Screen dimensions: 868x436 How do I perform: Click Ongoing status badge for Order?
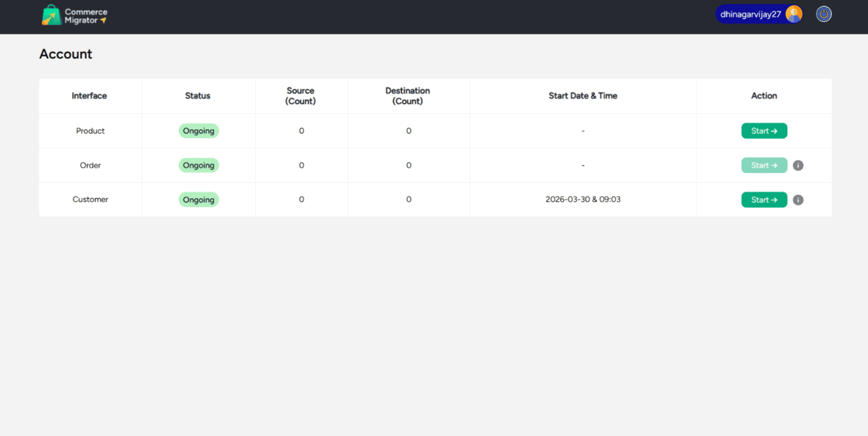click(x=198, y=165)
